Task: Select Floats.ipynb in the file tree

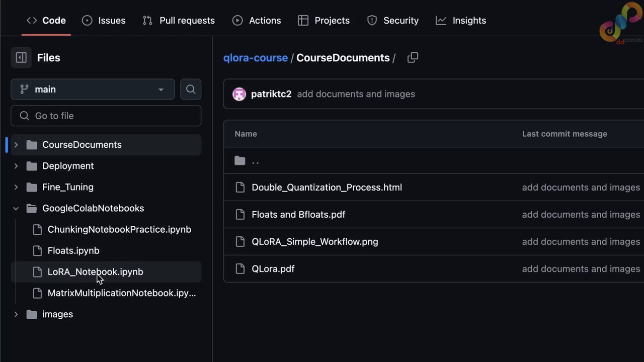Action: coord(73,250)
